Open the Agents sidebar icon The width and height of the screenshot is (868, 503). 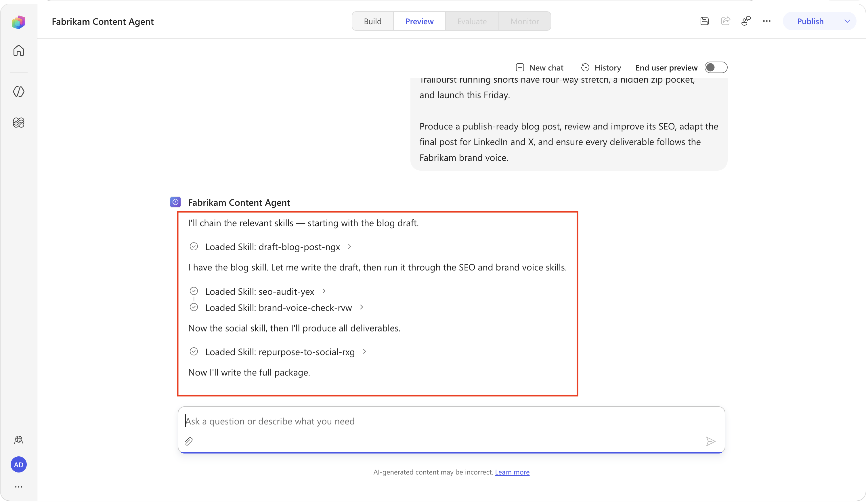pos(19,92)
